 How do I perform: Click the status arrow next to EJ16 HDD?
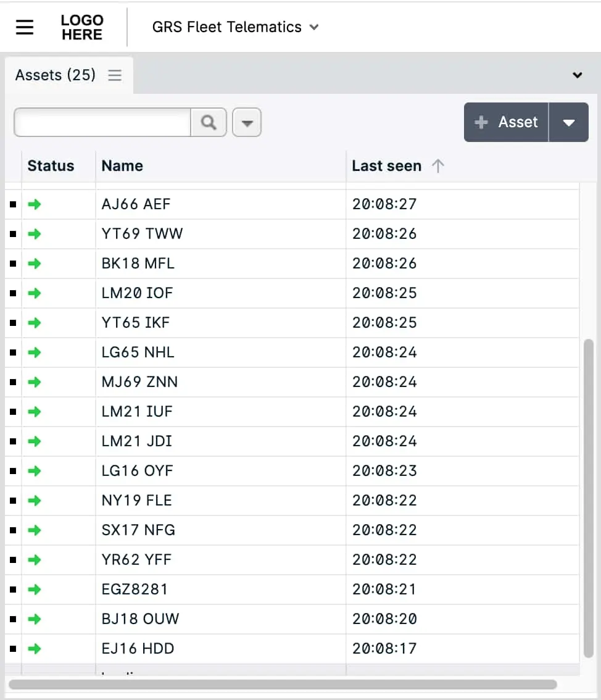(x=35, y=649)
